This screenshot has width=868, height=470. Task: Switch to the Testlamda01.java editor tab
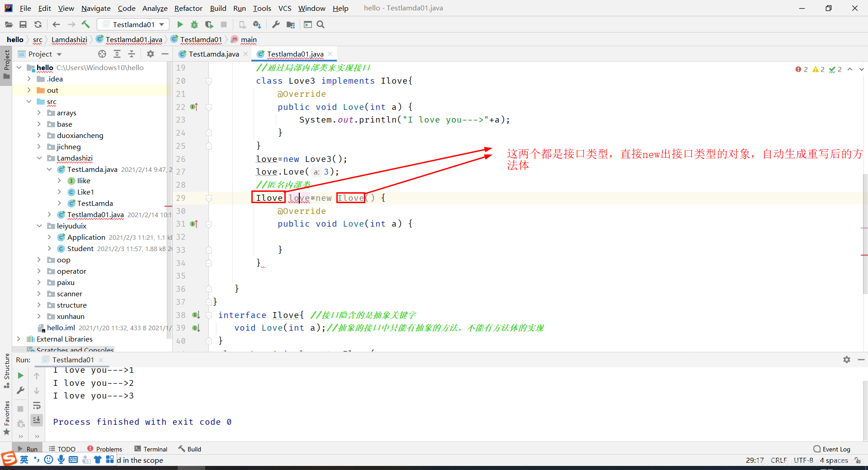(x=295, y=54)
